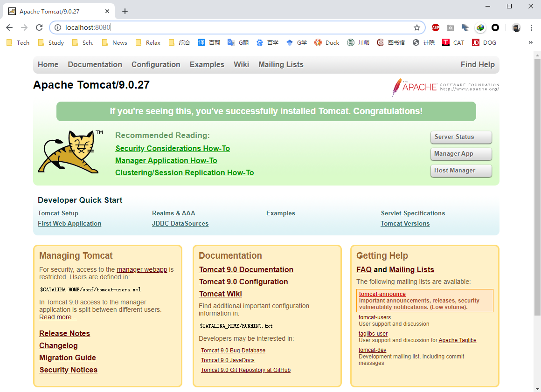Open the Relax bookmarks folder

point(148,43)
